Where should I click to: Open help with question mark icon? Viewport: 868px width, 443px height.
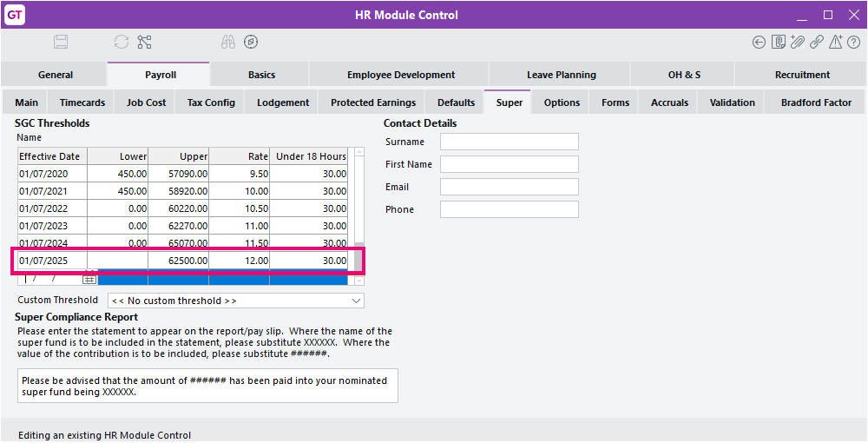pyautogui.click(x=854, y=42)
